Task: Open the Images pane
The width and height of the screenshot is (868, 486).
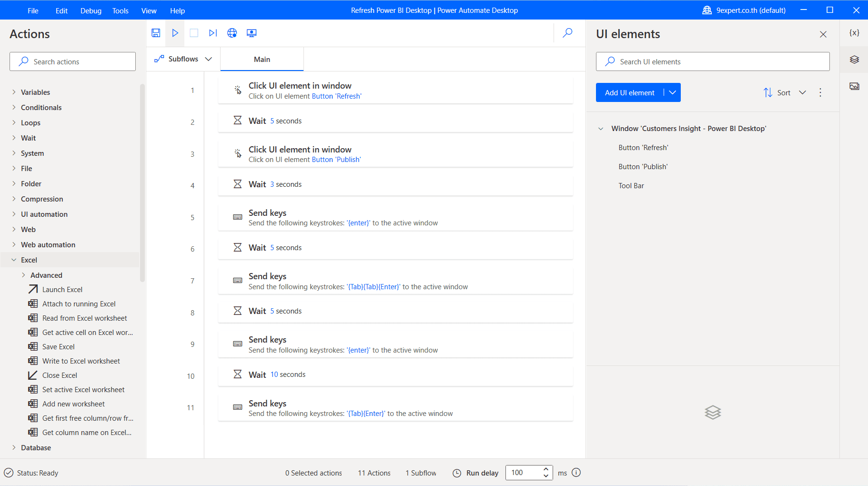Action: 855,86
